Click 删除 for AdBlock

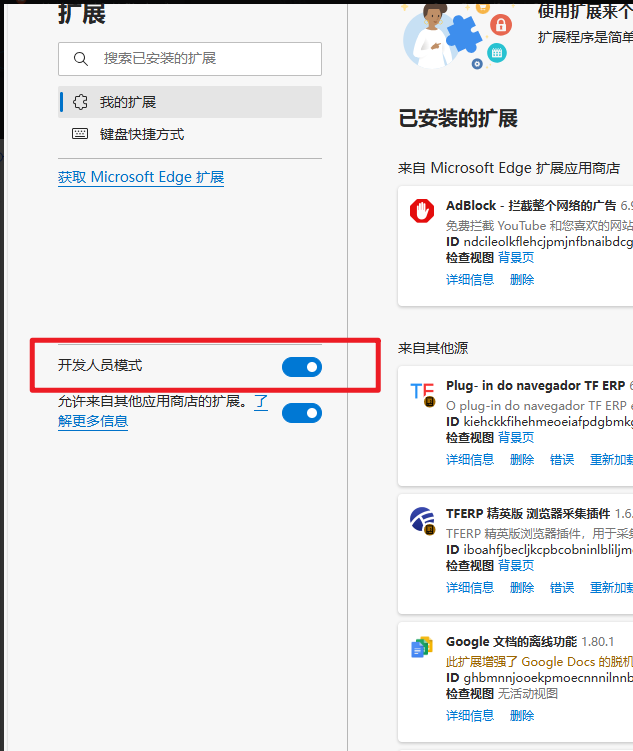pyautogui.click(x=522, y=280)
